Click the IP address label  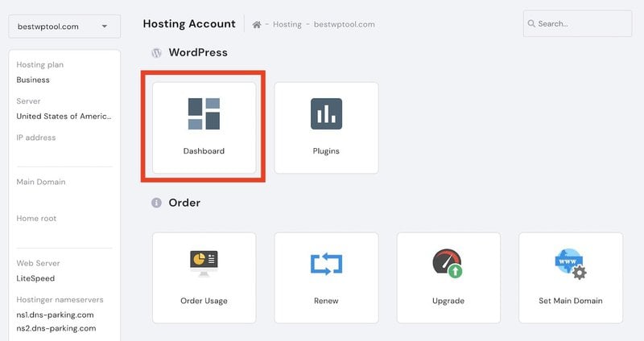click(36, 138)
